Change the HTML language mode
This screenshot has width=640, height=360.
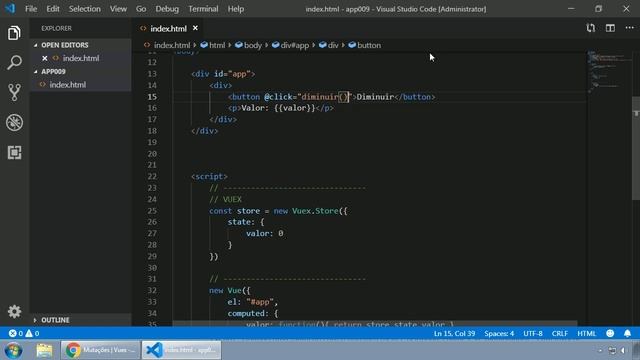tap(587, 333)
